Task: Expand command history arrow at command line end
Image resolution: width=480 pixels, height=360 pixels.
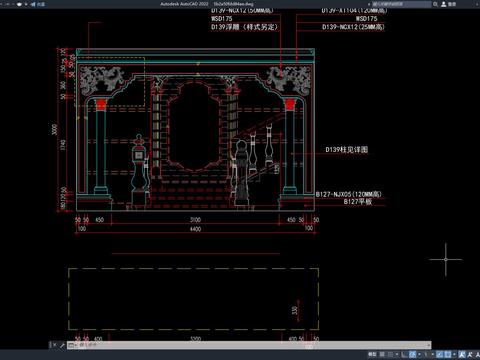Action: click(x=429, y=345)
